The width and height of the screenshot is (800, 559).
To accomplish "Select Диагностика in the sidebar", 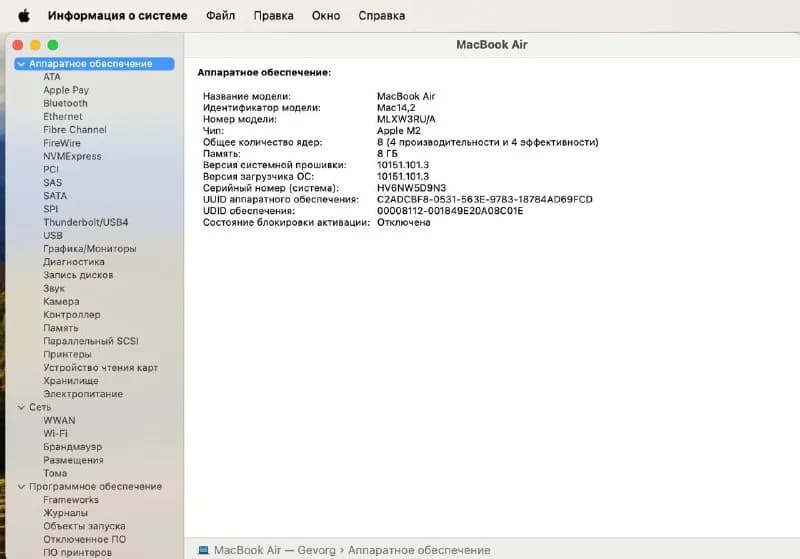I will 74,262.
